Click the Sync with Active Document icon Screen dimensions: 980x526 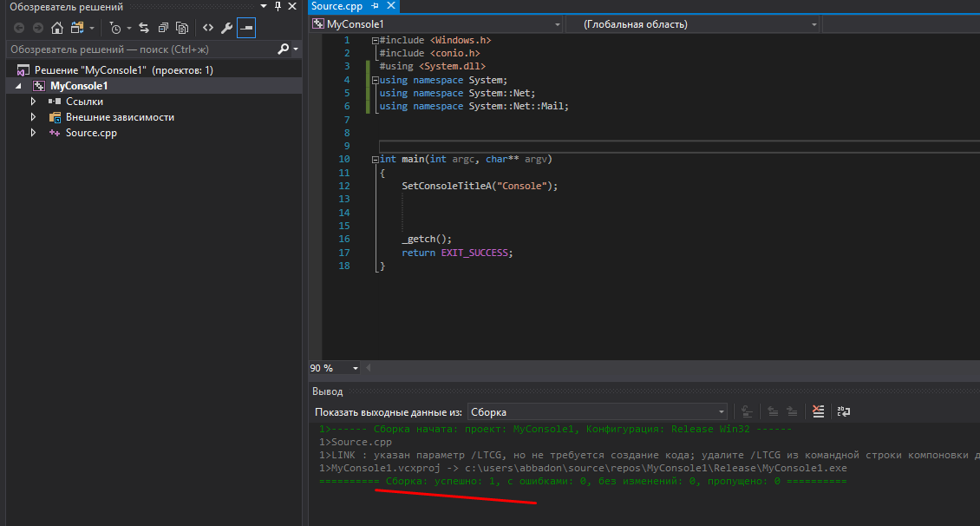click(143, 28)
